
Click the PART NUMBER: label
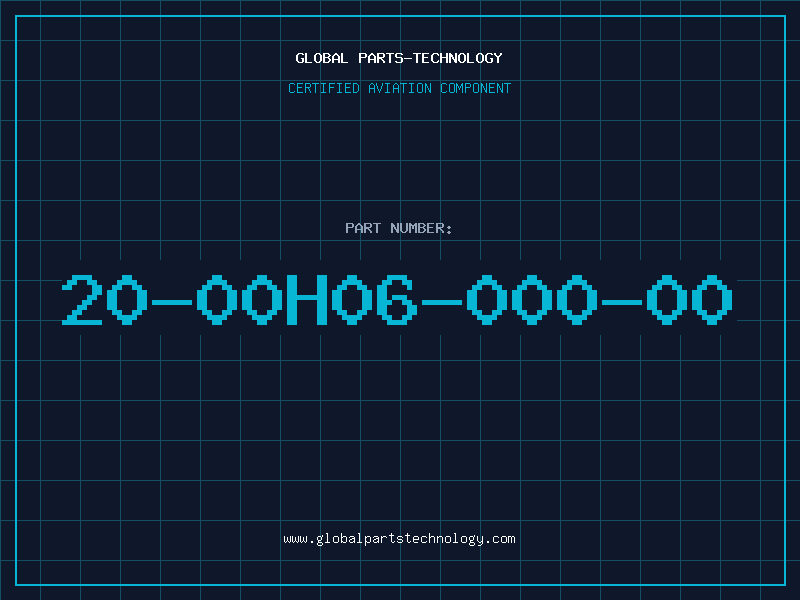(398, 228)
